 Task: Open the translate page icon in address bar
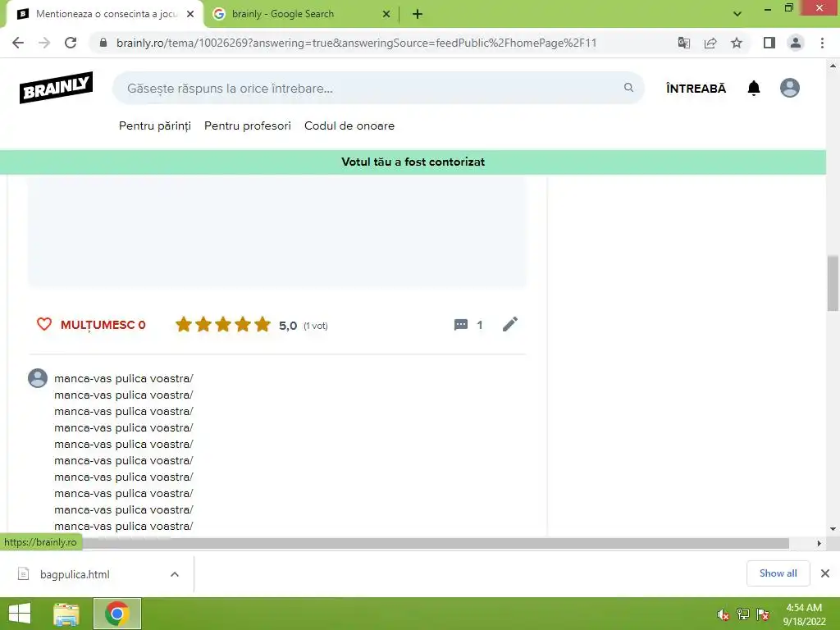point(683,43)
